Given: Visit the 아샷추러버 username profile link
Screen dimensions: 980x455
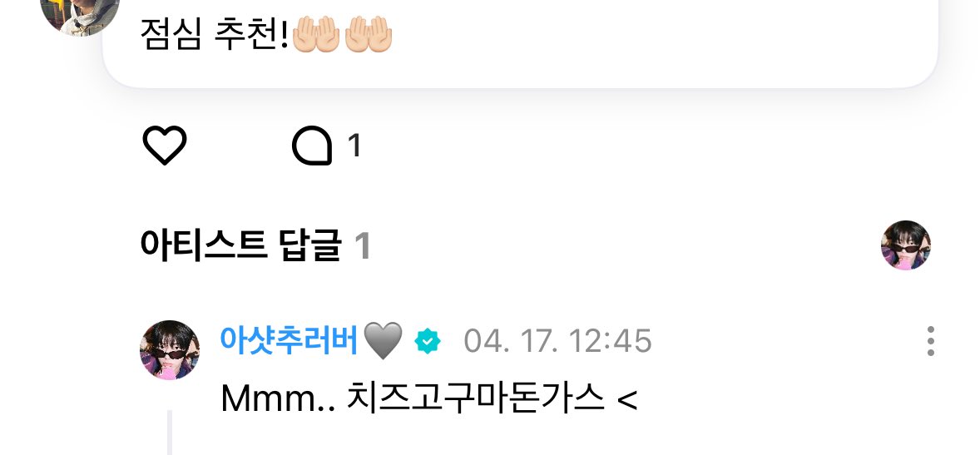Looking at the screenshot, I should tap(289, 341).
